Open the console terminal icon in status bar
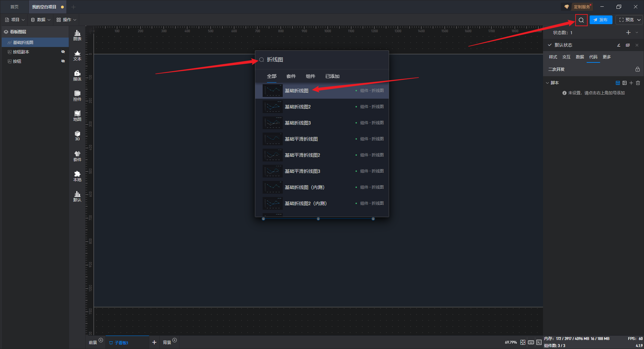 tap(539, 342)
